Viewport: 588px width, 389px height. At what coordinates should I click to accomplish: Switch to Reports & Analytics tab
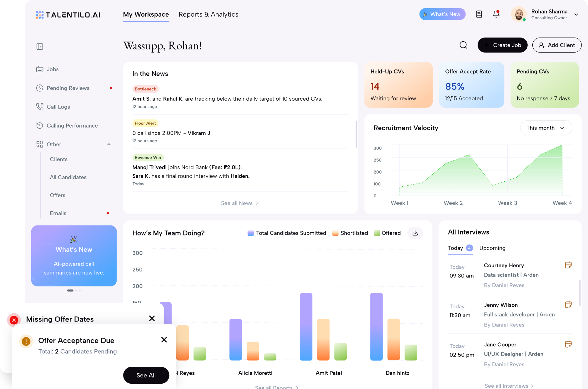point(209,14)
